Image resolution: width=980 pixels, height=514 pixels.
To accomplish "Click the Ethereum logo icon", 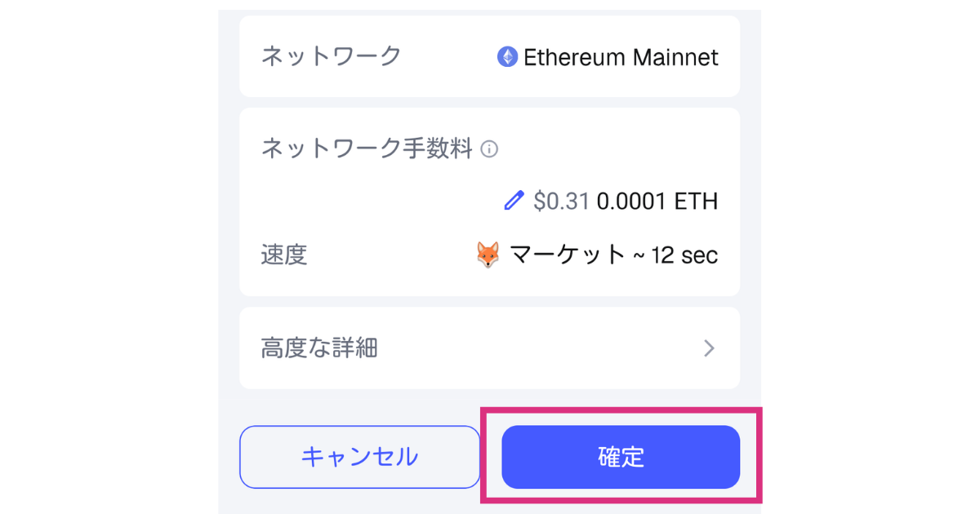I will point(507,57).
